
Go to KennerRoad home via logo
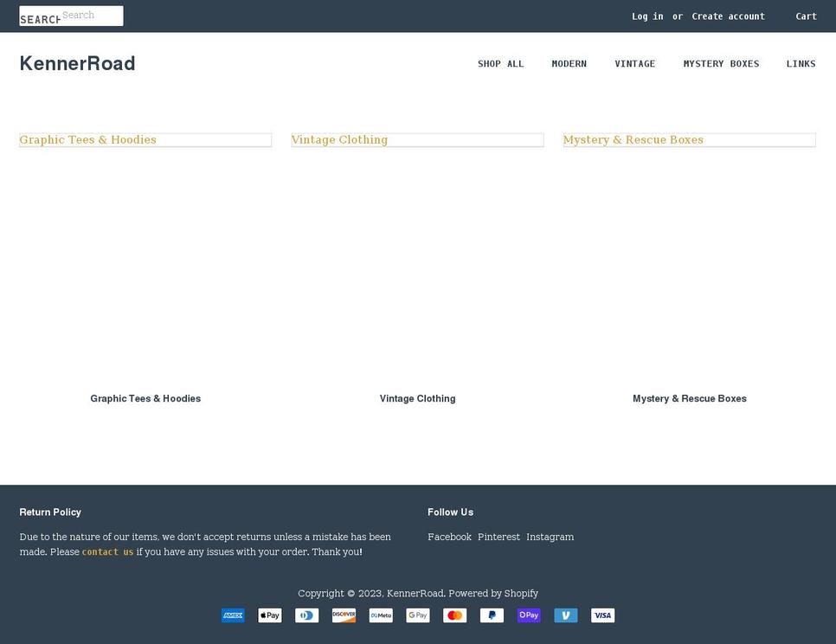[x=77, y=63]
